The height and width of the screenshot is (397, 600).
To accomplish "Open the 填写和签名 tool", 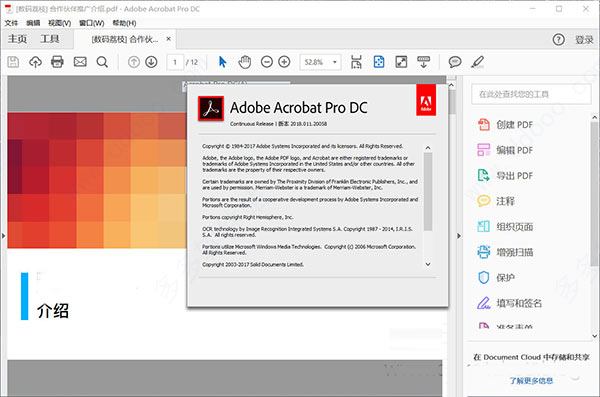I will [x=509, y=303].
